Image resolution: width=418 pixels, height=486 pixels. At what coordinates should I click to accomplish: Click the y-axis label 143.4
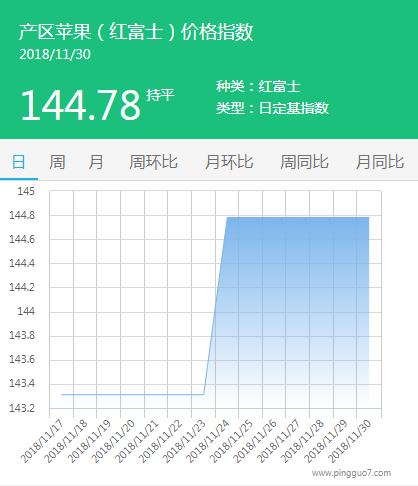coord(22,383)
